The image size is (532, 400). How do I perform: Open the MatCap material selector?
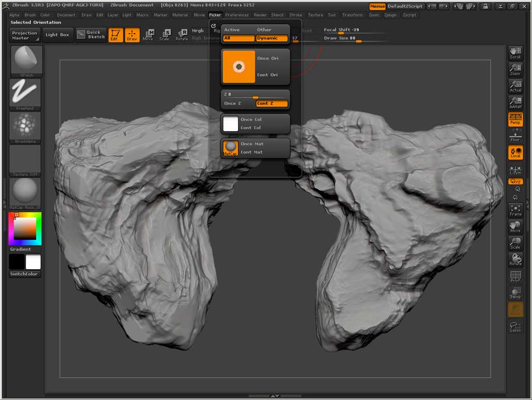point(25,193)
